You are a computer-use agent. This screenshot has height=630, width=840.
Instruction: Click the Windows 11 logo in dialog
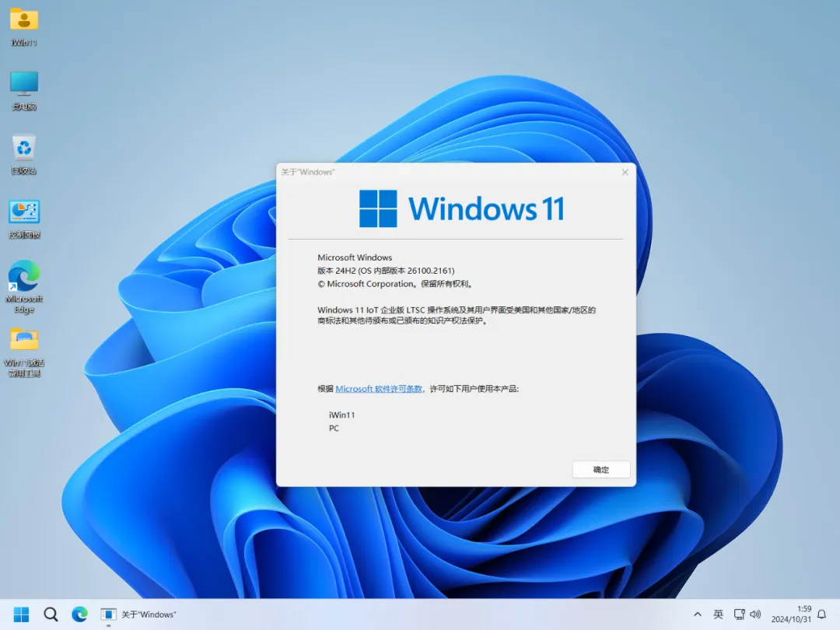pyautogui.click(x=462, y=208)
